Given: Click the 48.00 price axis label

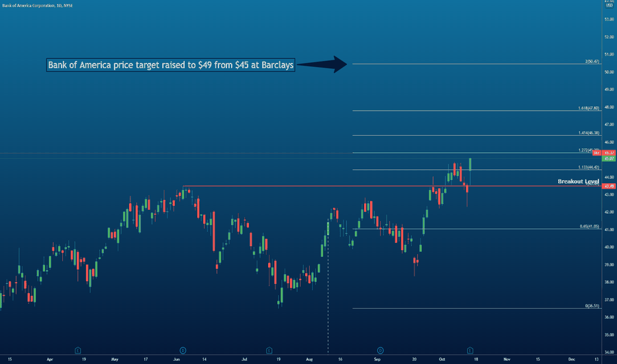Looking at the screenshot, I should click(x=609, y=107).
